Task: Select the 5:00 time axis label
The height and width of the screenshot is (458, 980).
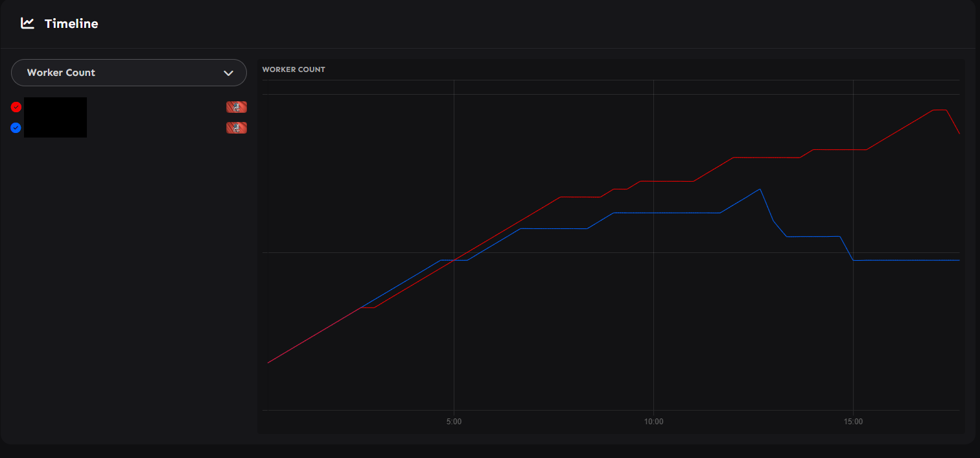Action: [x=454, y=422]
